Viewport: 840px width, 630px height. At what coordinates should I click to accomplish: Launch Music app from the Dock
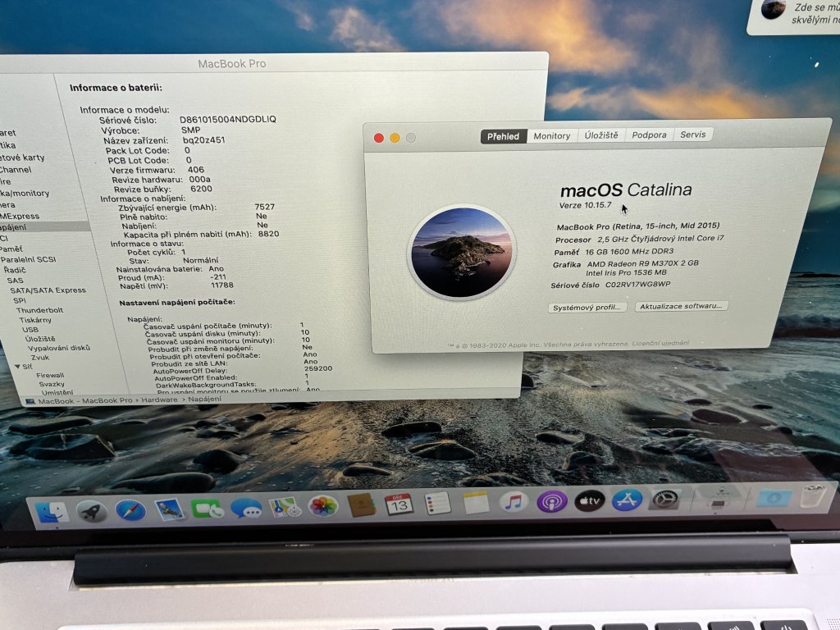point(514,502)
